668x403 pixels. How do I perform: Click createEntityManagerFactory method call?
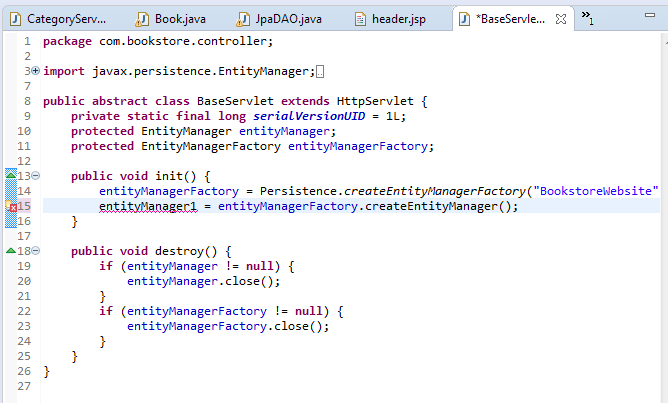click(435, 191)
